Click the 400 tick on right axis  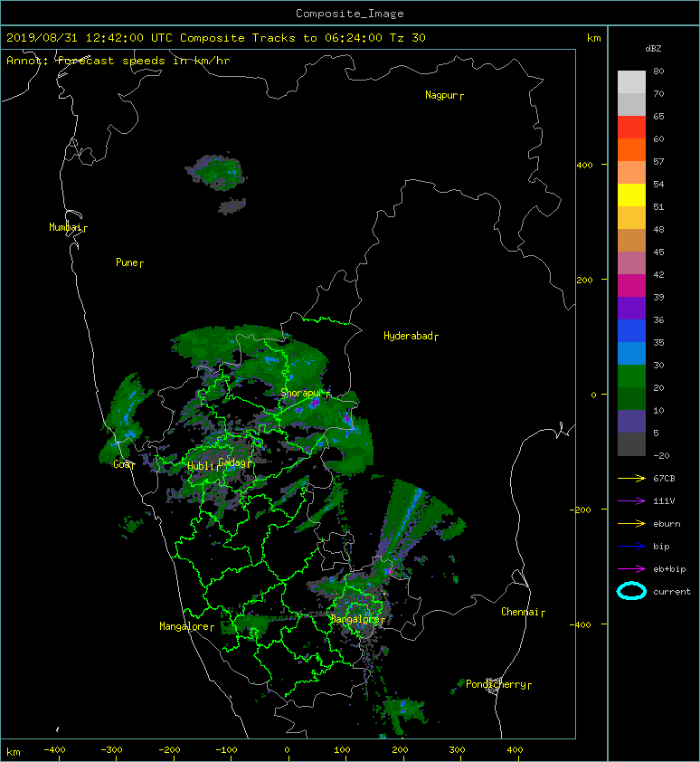(x=584, y=166)
